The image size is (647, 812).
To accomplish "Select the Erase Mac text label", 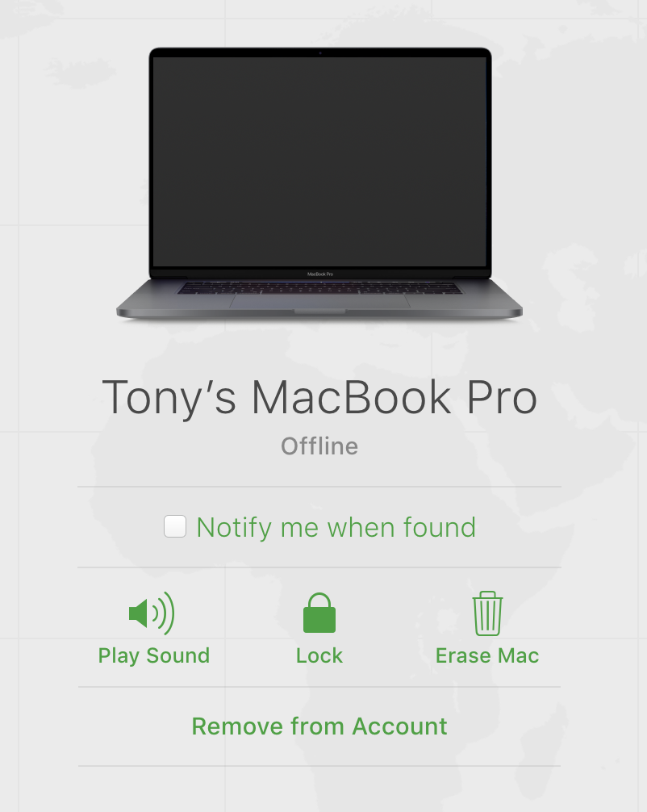I will [x=487, y=655].
